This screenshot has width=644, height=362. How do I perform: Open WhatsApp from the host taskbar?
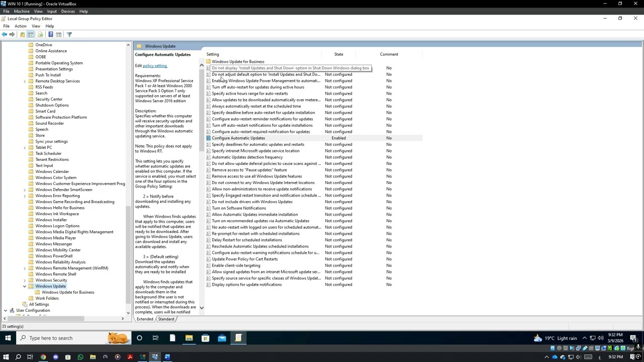tap(80, 357)
